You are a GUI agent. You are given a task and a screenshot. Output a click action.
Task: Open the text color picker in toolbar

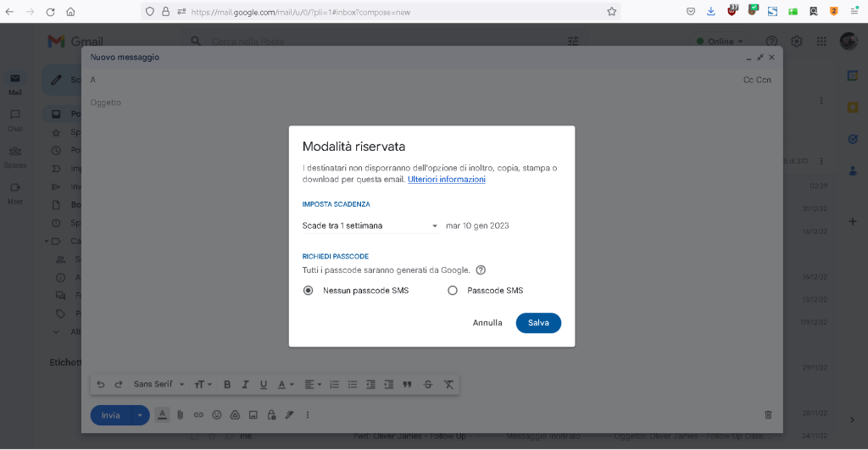pos(285,385)
